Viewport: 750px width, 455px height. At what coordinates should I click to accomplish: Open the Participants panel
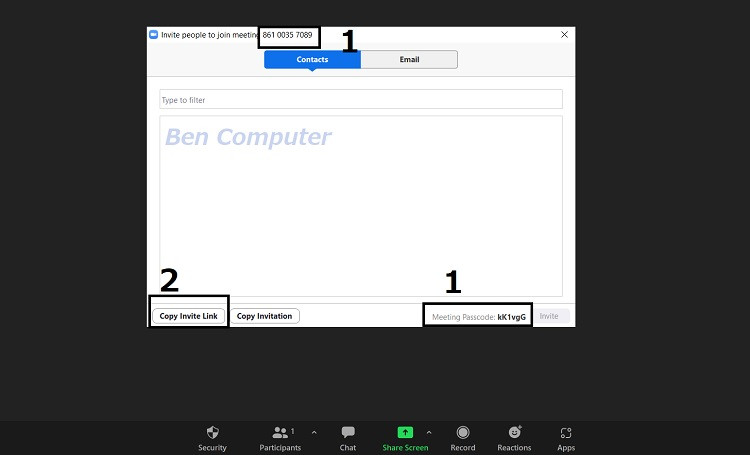click(x=280, y=438)
